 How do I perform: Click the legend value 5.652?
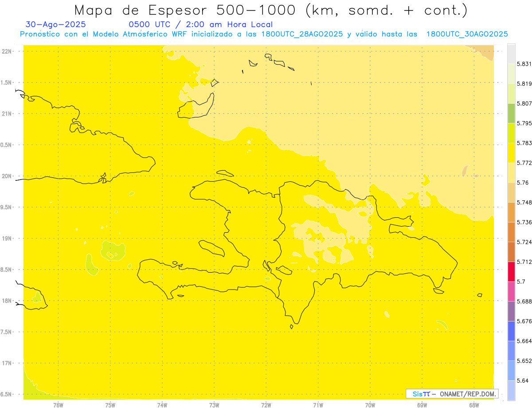click(x=524, y=361)
